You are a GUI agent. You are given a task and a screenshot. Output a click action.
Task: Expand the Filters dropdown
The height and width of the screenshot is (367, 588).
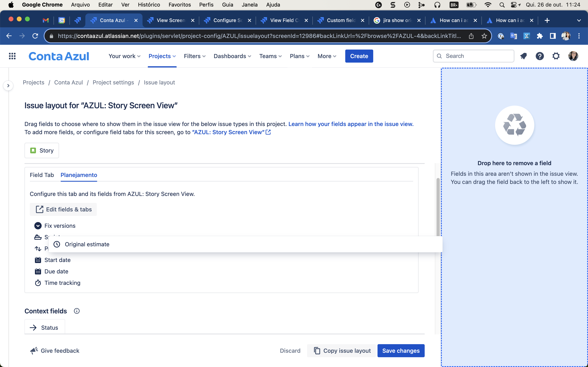click(x=195, y=56)
